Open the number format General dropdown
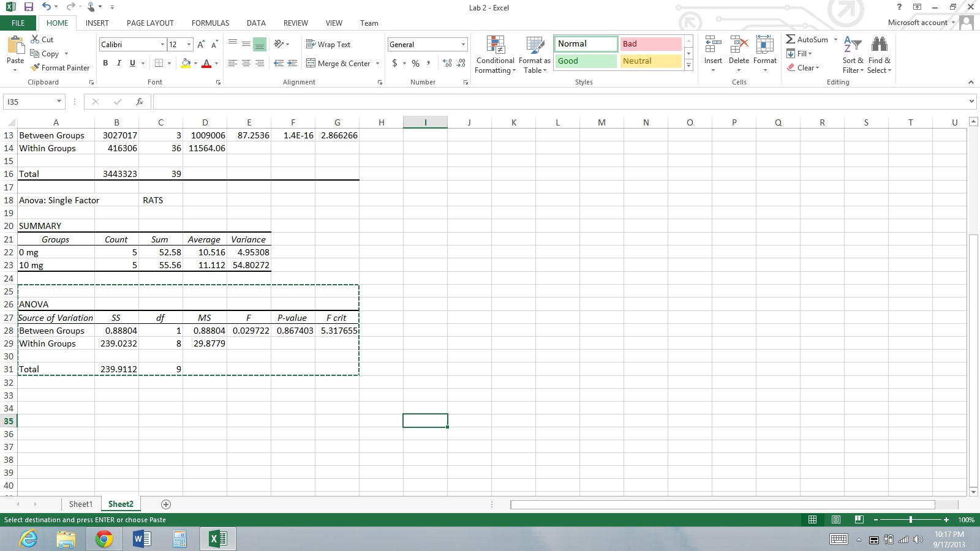The width and height of the screenshot is (980, 551). pyautogui.click(x=463, y=45)
